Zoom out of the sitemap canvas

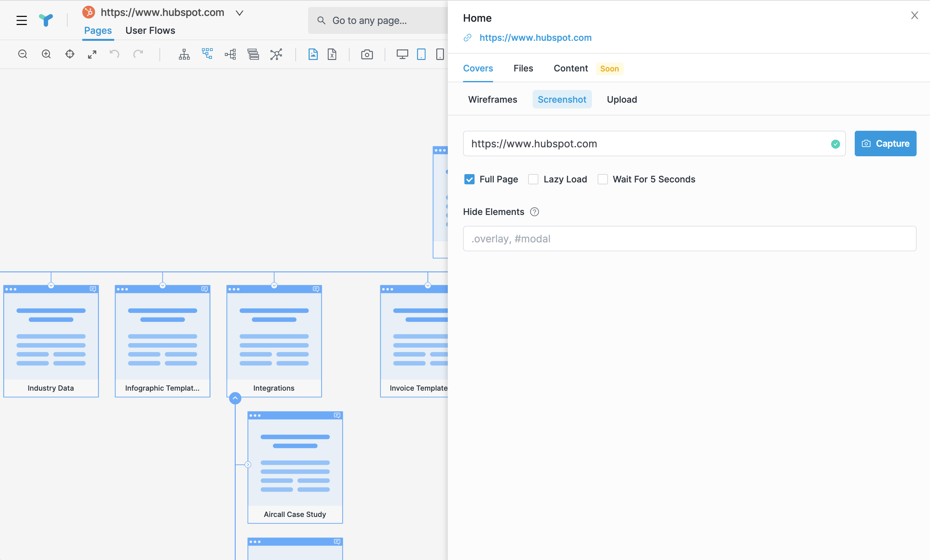click(23, 54)
